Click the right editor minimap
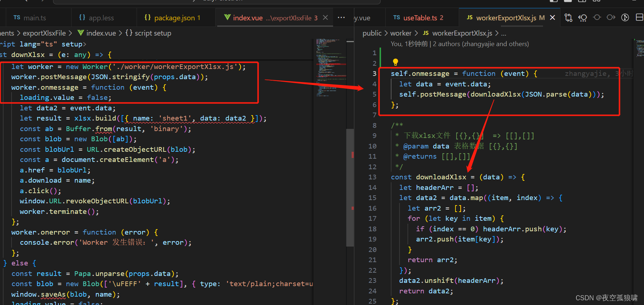The height and width of the screenshot is (305, 644). 639,48
